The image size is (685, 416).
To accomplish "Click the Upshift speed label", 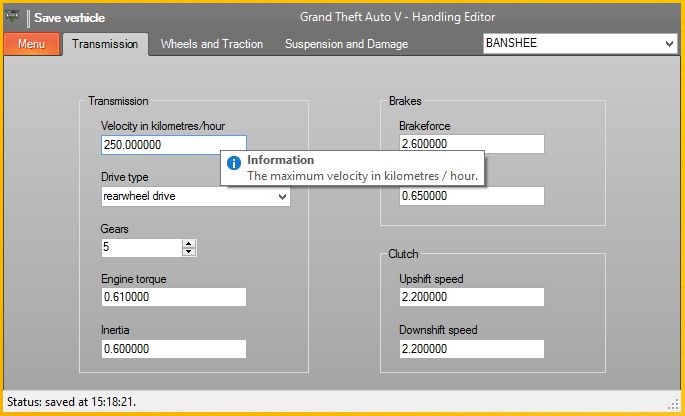I will [431, 279].
